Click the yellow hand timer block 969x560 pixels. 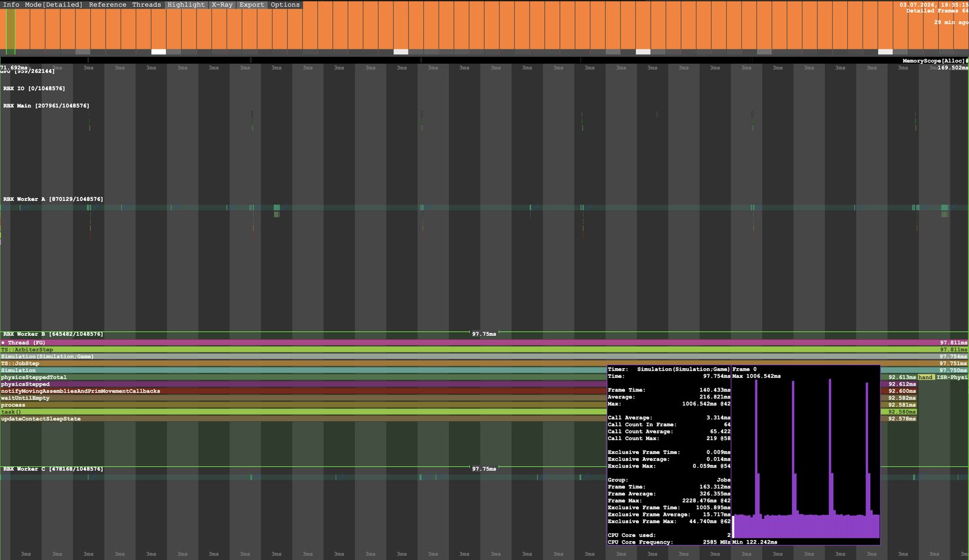pos(925,377)
